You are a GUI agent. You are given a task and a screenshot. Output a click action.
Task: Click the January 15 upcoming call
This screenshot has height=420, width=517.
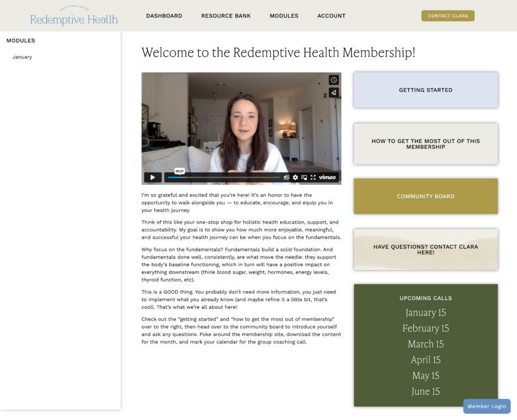(x=426, y=312)
